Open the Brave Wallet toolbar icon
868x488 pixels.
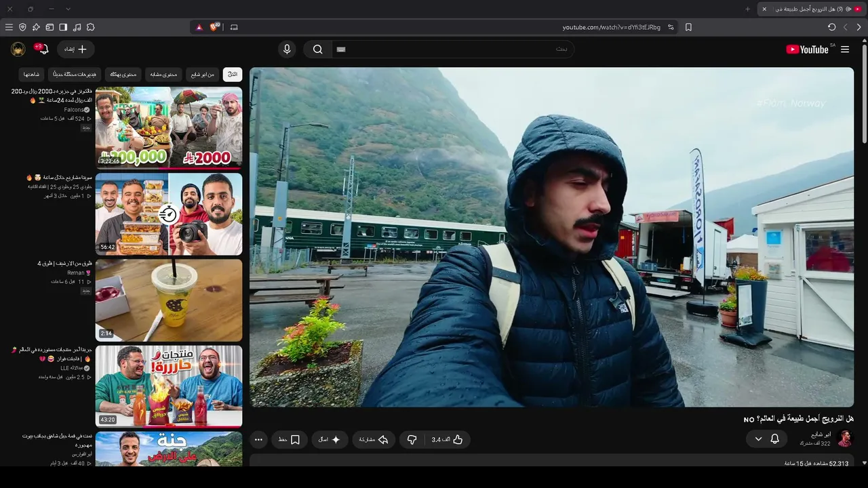(50, 27)
